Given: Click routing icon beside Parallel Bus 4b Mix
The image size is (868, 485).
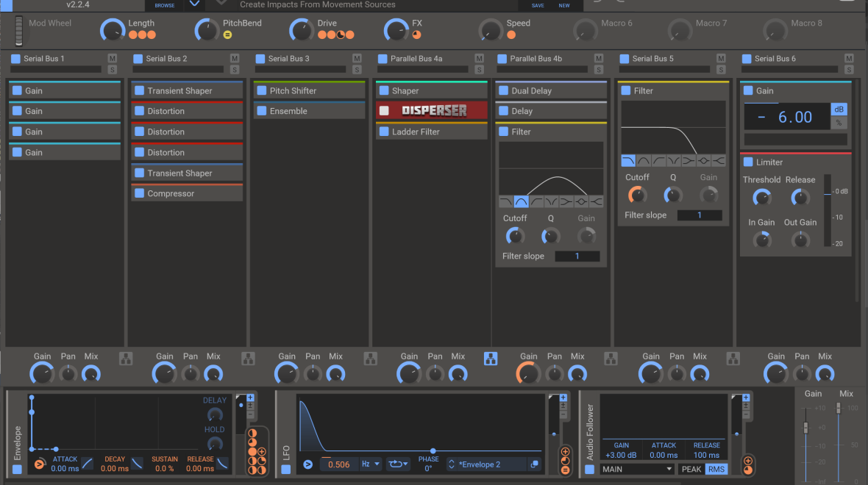Looking at the screenshot, I should pos(611,359).
